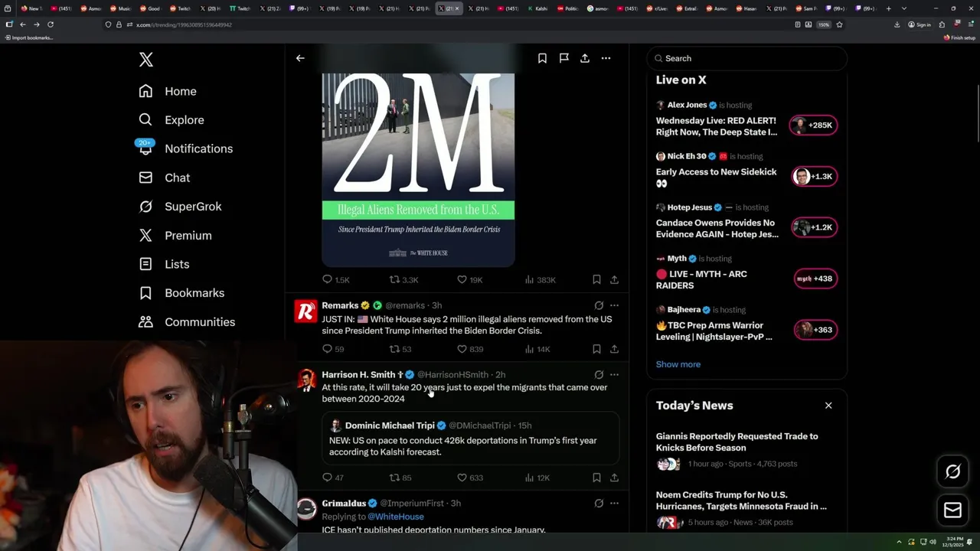
Task: Join Bajheera live with +363
Action: [x=815, y=330]
